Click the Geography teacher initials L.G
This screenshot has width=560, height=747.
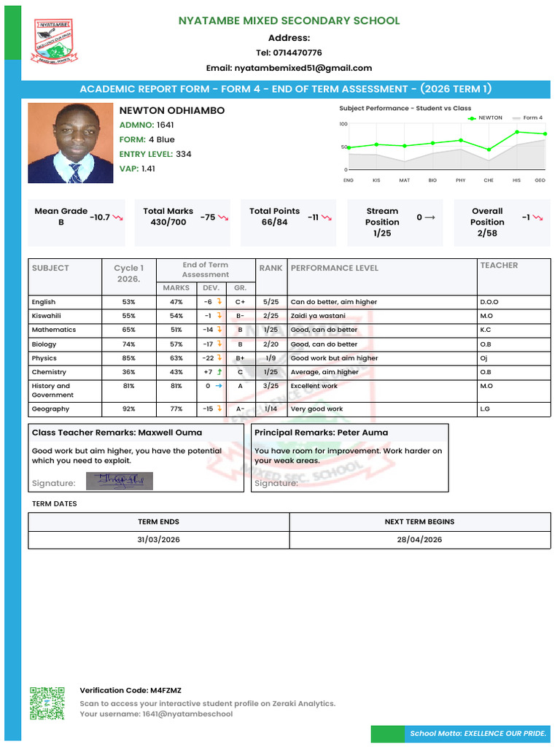[x=485, y=409]
